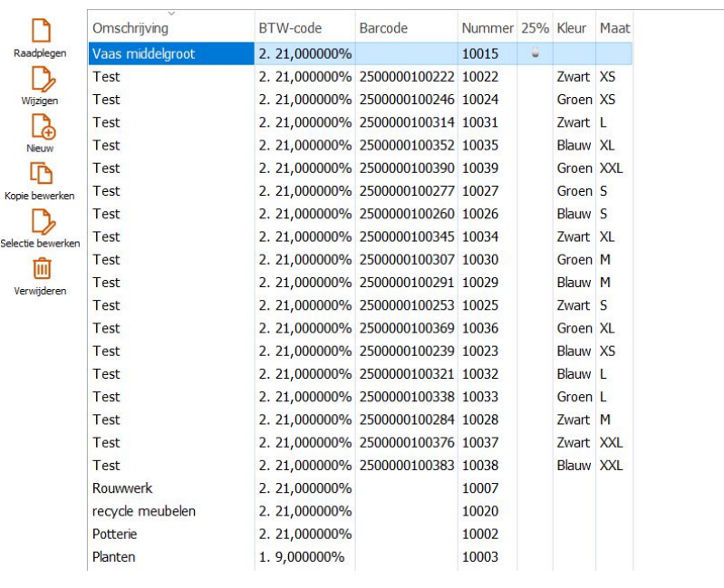The width and height of the screenshot is (724, 588).
Task: Select the row with barcode 2500000100222
Action: 407,77
